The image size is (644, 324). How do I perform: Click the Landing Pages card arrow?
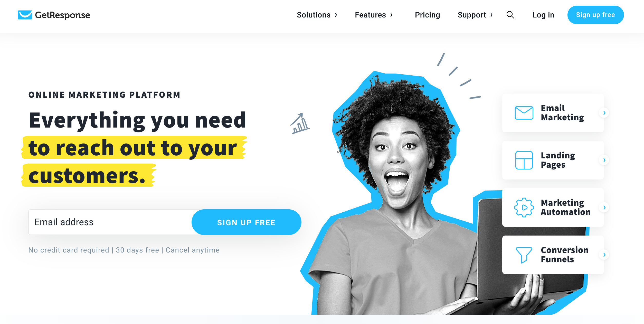pos(604,160)
